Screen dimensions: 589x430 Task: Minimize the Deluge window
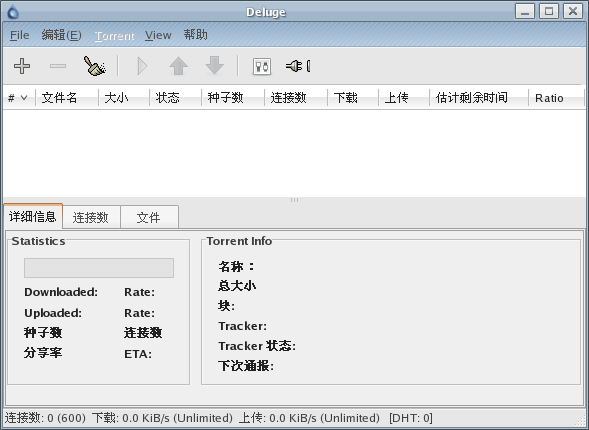coord(525,11)
